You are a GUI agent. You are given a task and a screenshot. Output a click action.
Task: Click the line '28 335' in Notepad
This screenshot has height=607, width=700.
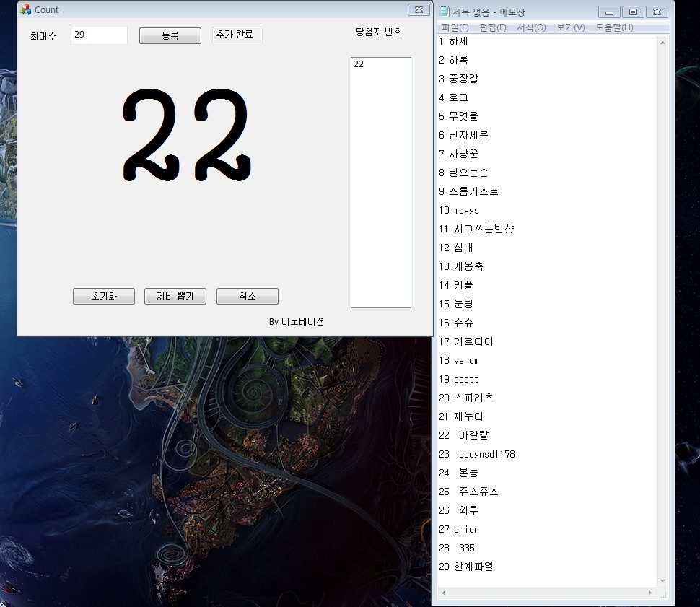[x=457, y=548]
